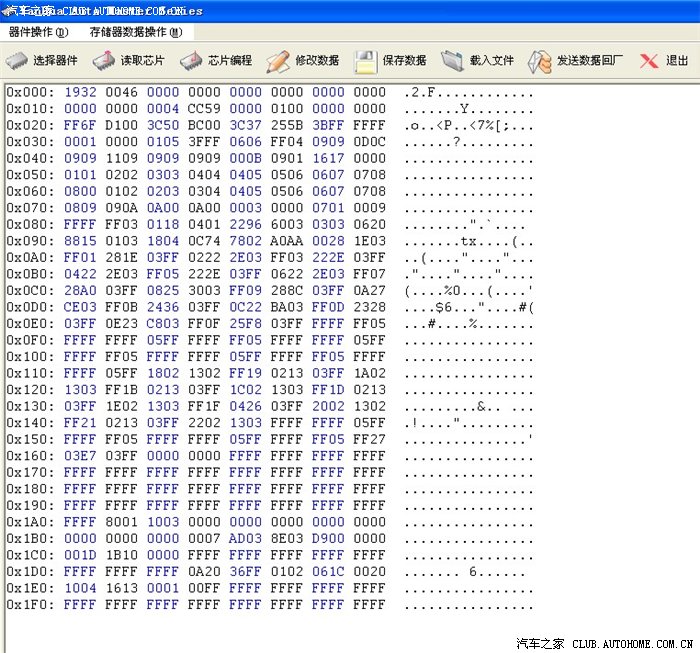Open the 存储器数据操作(M) menu

135,32
